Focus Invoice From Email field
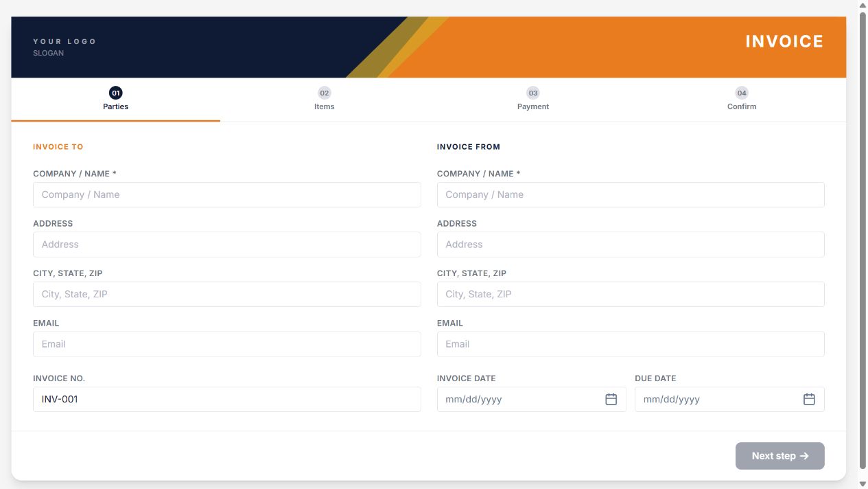868x489 pixels. [631, 344]
